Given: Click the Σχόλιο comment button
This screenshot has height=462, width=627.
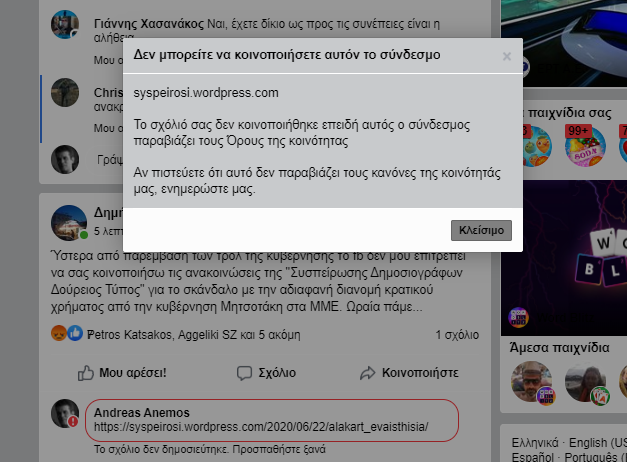Looking at the screenshot, I should (266, 373).
